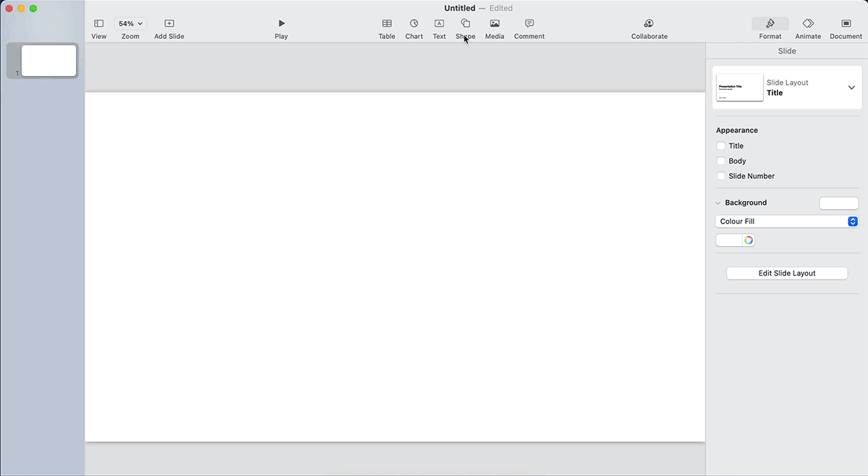Play the presentation
This screenshot has height=476, width=868.
[281, 23]
